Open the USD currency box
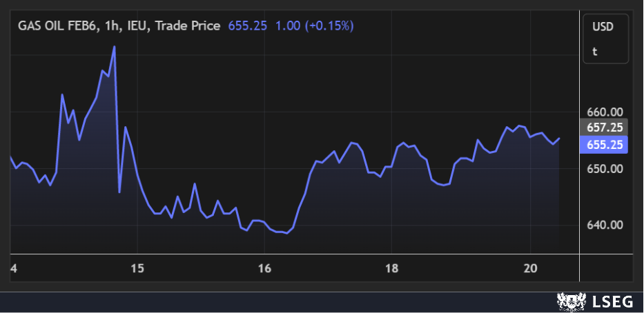Viewport: 644px width, 313px height. click(x=602, y=26)
